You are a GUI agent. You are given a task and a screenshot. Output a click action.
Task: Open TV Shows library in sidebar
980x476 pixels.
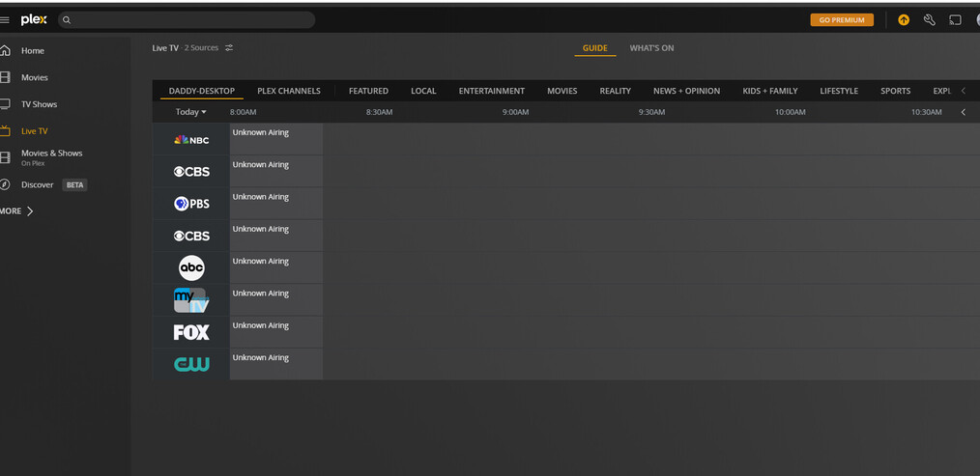(x=39, y=104)
